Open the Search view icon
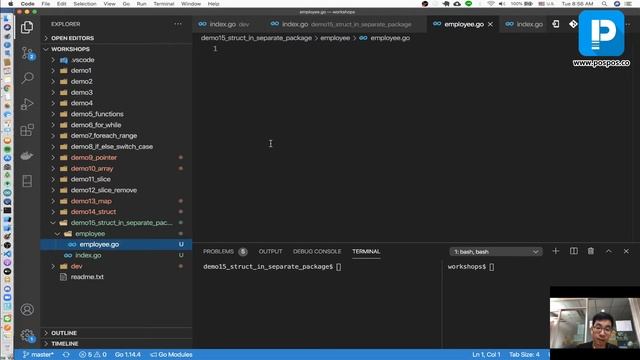Image resolution: width=640 pixels, height=360 pixels. 27,78
